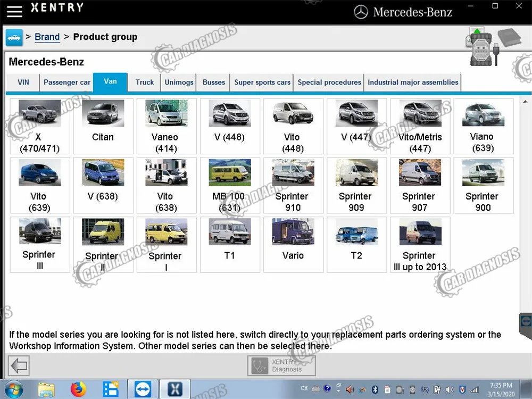Select the Vito (639) model tile
Viewport: 532px width, 399px height.
coord(40,185)
